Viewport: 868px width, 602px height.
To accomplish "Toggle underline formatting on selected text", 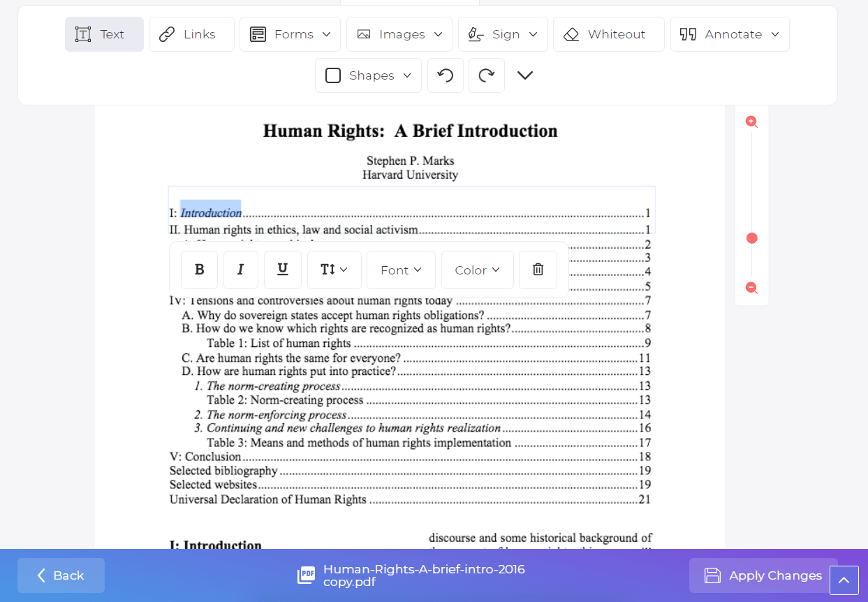I will 283,270.
